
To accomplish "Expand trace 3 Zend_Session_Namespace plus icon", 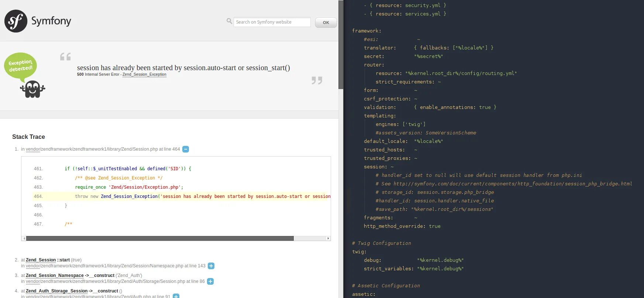I will click(x=210, y=281).
